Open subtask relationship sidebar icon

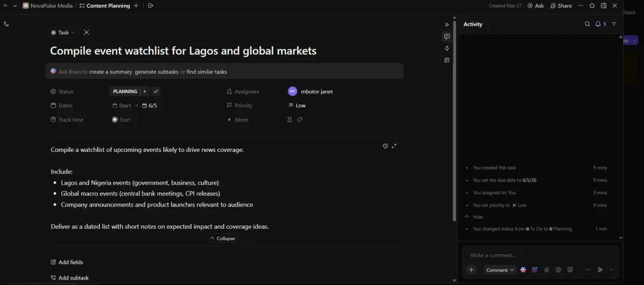(x=6, y=24)
